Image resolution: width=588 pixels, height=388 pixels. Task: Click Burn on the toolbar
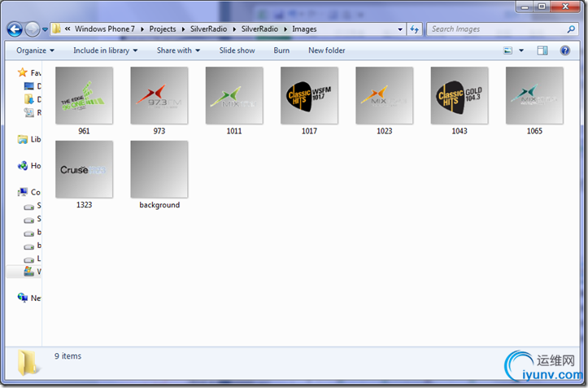[x=281, y=50]
